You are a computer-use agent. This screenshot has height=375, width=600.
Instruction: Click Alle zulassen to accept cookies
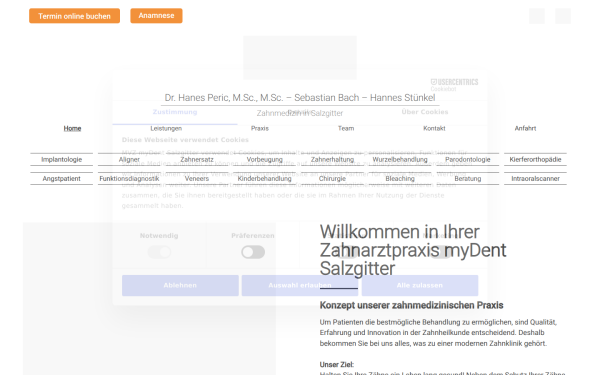[420, 285]
